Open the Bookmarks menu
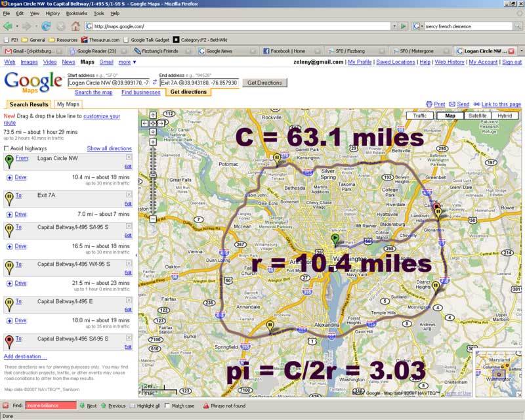The image size is (525, 420). 76,13
